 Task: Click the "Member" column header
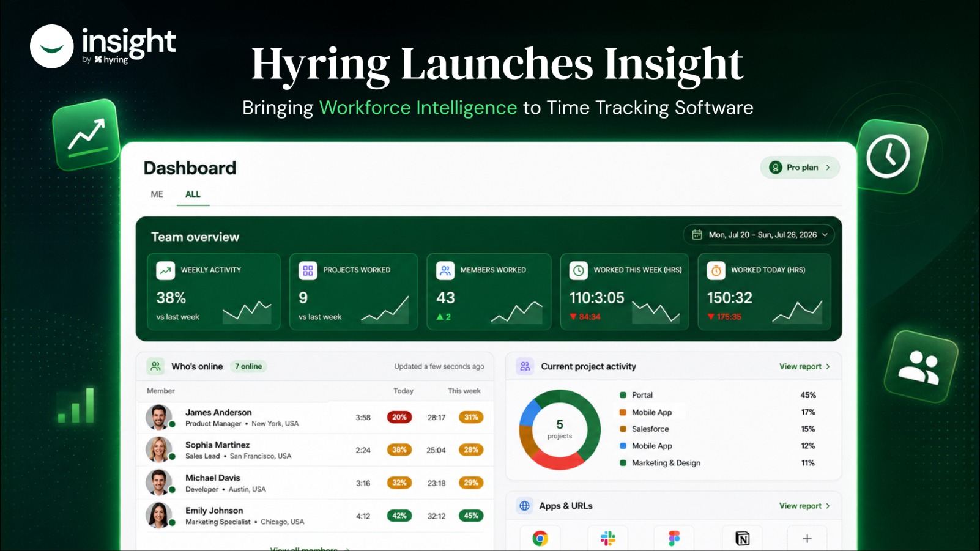point(161,391)
